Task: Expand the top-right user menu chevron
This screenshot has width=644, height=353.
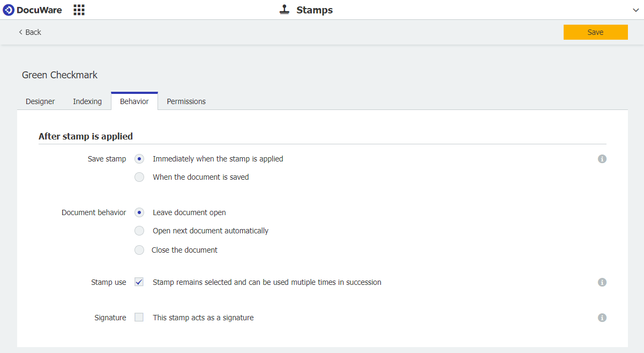Action: [635, 10]
